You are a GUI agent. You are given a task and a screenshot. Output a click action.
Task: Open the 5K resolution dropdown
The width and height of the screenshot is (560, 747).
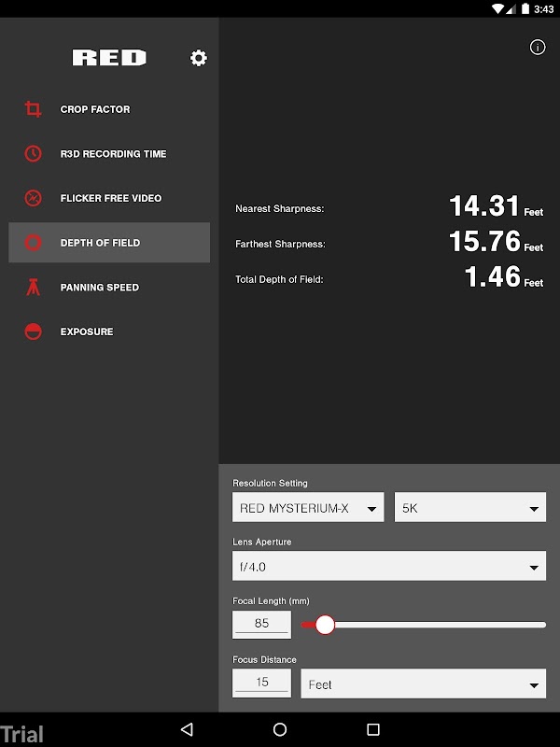[470, 507]
